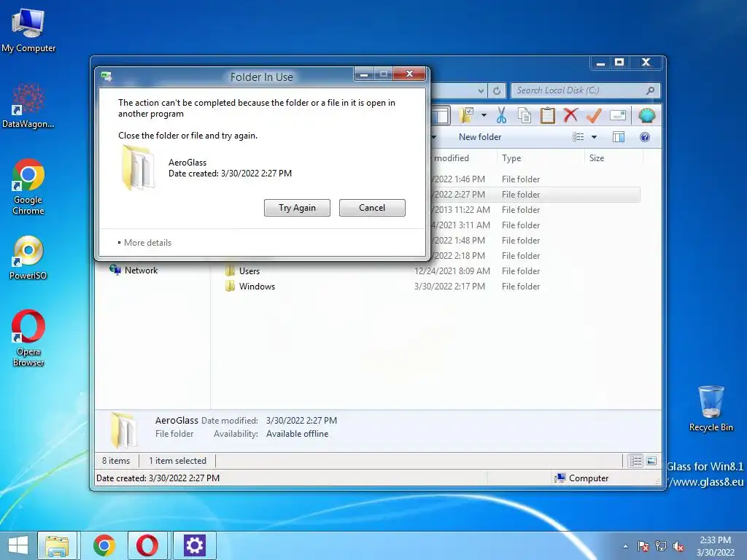Click New folder in Explorer command bar
Image resolution: width=747 pixels, height=560 pixels.
tap(480, 137)
